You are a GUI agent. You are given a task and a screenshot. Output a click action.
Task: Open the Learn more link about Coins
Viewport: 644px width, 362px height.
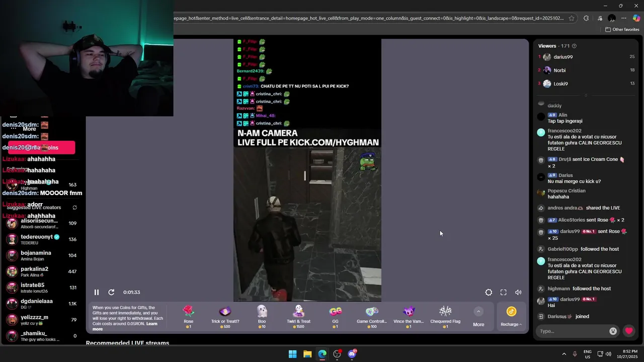tap(125, 326)
